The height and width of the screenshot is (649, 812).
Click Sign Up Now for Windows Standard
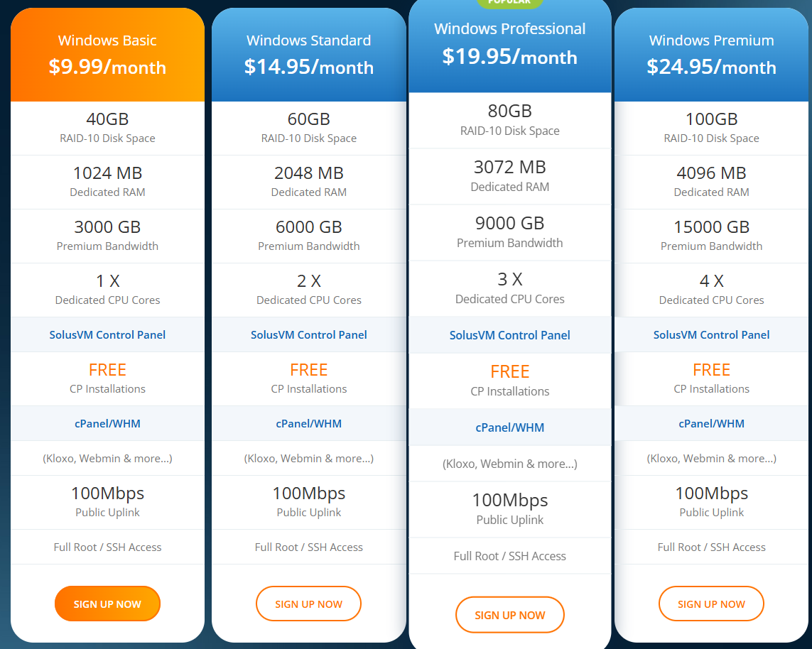(308, 604)
